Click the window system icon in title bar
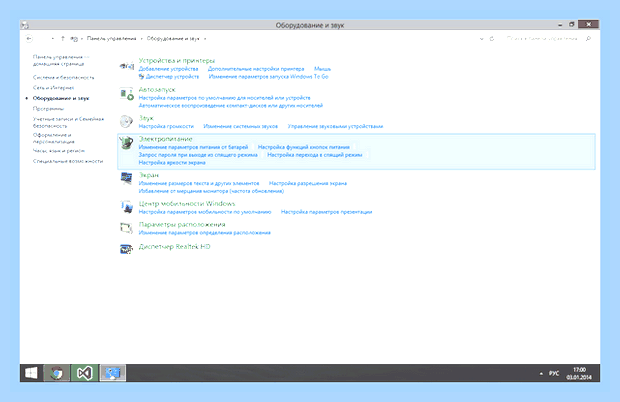This screenshot has height=402, width=620. point(25,25)
